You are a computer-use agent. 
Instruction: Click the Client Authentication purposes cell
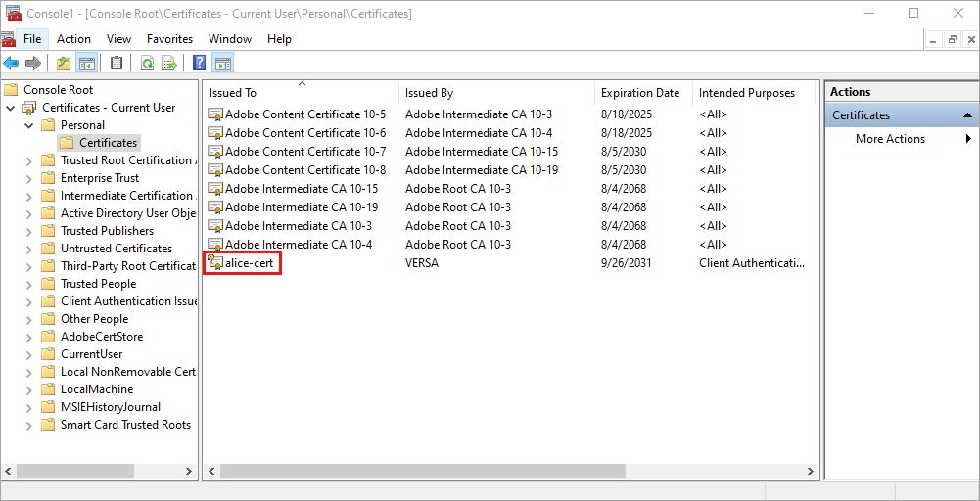(x=751, y=263)
